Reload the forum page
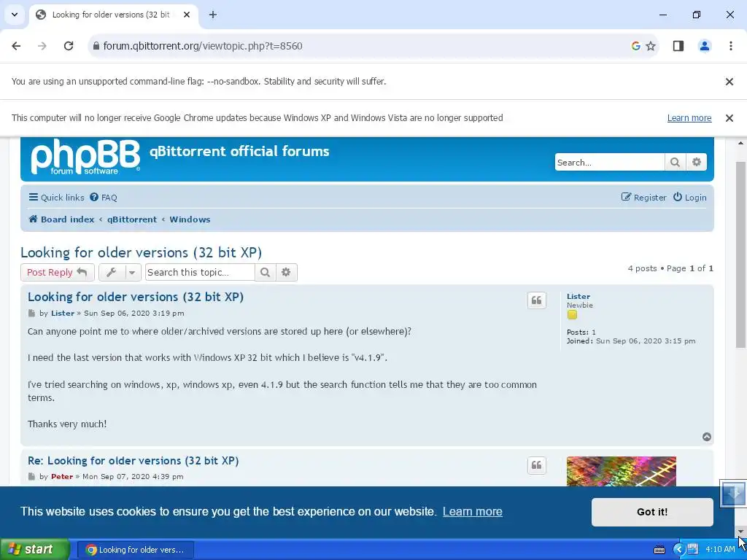Viewport: 747px width, 560px height. coord(69,46)
